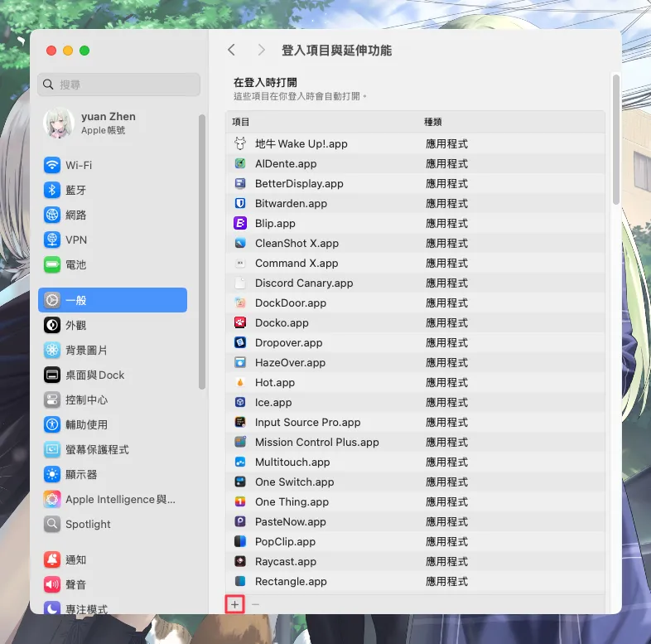Click the plus button to add login item
This screenshot has width=651, height=644.
[234, 605]
